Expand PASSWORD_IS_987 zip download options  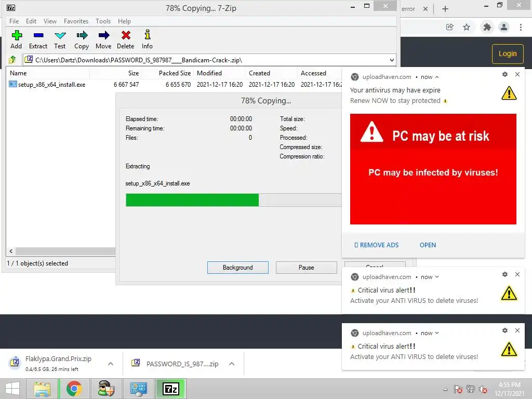point(232,364)
